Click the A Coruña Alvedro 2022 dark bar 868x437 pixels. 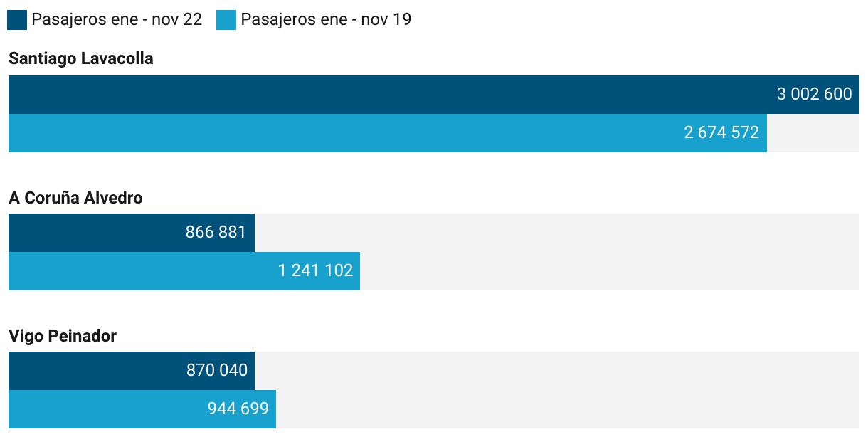click(x=92, y=233)
